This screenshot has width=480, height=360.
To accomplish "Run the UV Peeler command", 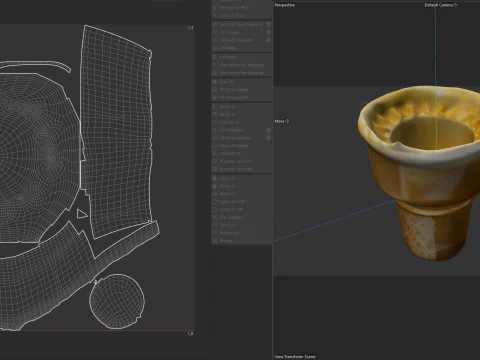I will tap(241, 57).
